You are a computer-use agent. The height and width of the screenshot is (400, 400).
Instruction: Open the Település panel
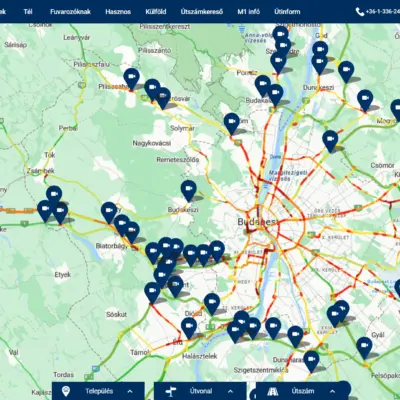click(x=98, y=391)
